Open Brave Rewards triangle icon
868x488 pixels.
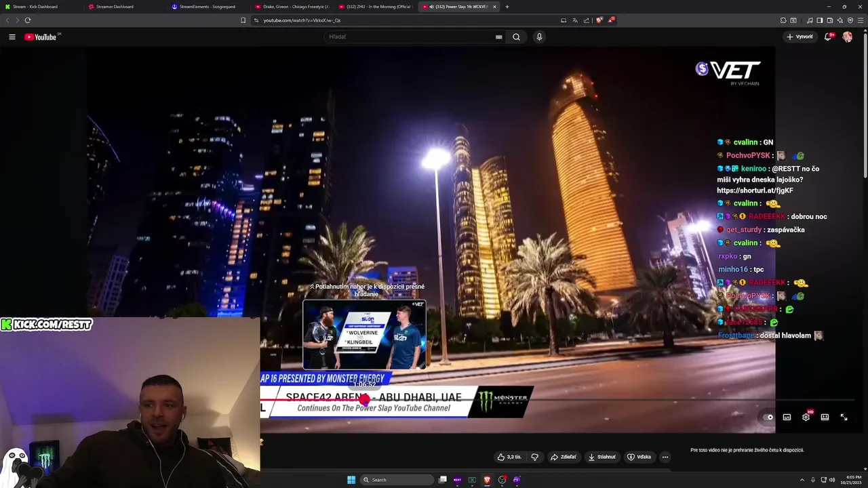click(x=611, y=20)
